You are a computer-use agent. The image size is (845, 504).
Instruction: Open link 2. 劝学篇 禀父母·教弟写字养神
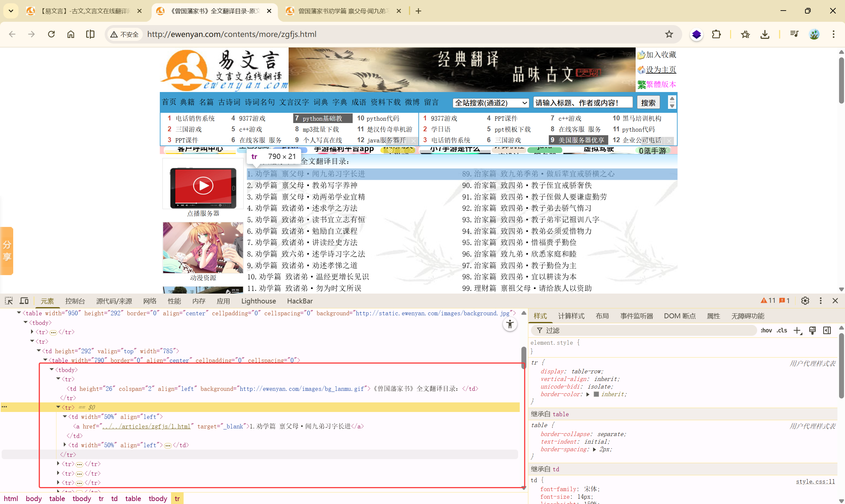coord(302,185)
